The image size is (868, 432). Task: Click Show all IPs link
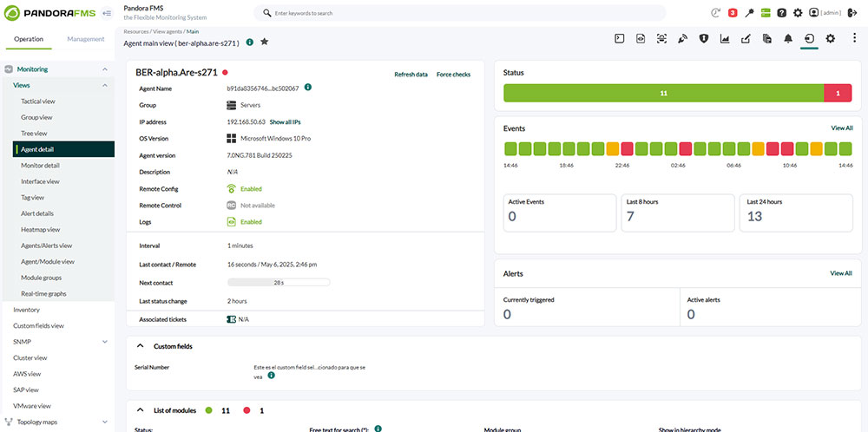coord(285,121)
